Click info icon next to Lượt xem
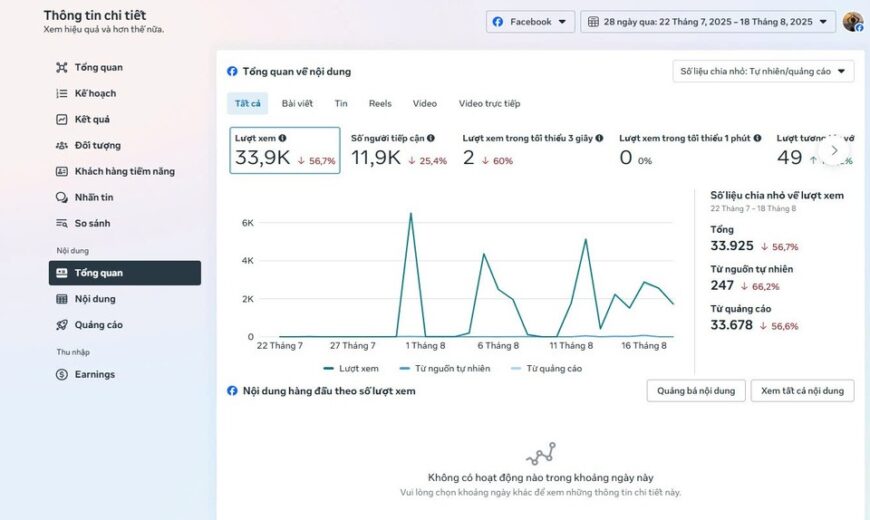The image size is (870, 520). tap(283, 138)
